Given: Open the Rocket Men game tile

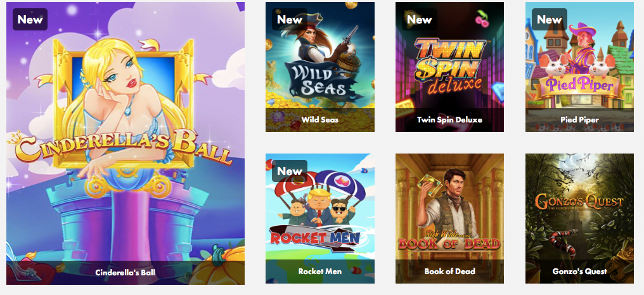Looking at the screenshot, I should tap(320, 219).
